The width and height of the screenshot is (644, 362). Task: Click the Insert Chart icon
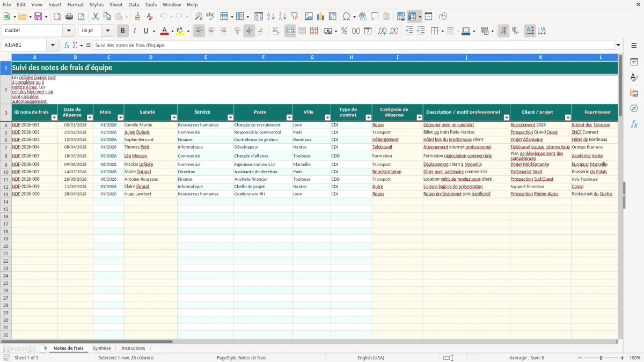pyautogui.click(x=321, y=17)
